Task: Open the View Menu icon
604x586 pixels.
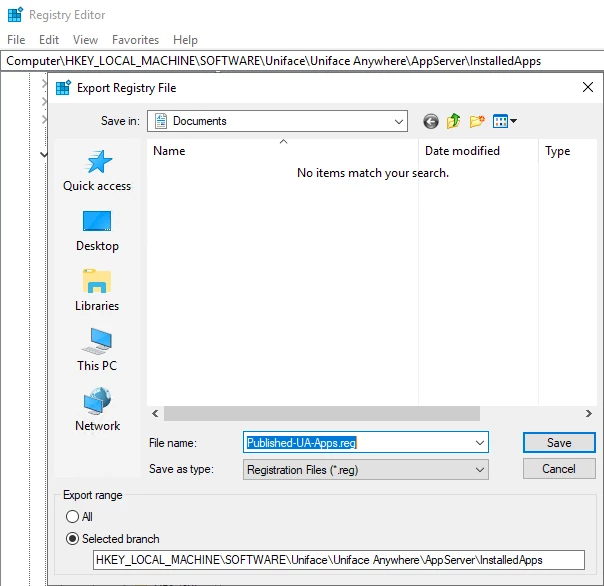Action: 500,121
